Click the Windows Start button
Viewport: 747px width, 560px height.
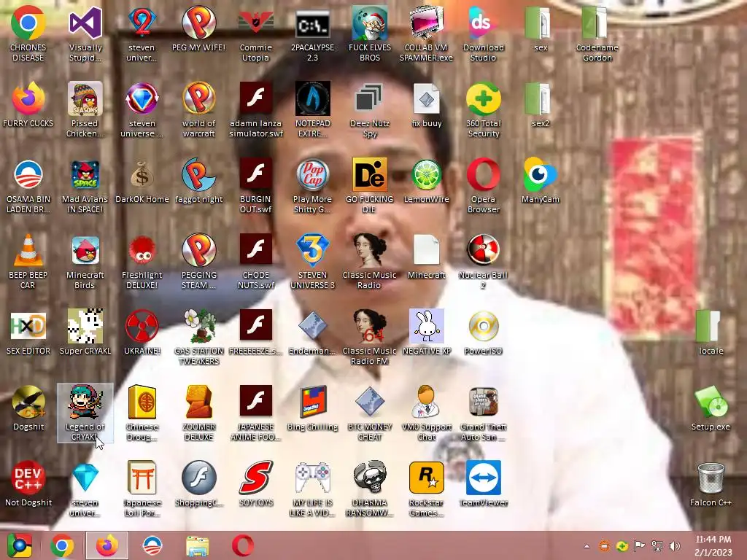(x=19, y=545)
